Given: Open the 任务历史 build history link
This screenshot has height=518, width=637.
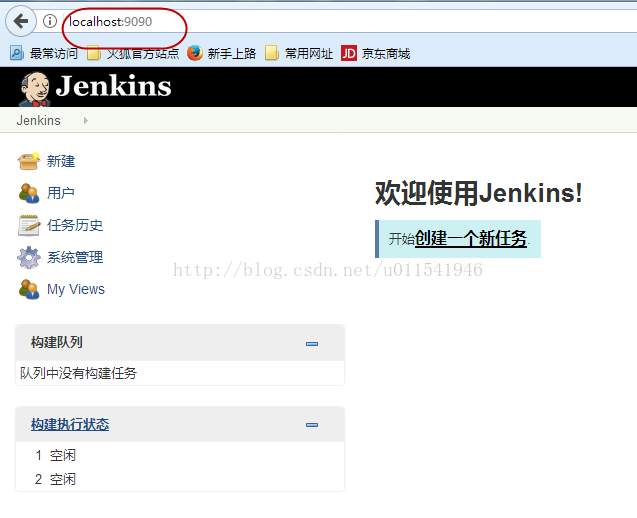Looking at the screenshot, I should pyautogui.click(x=75, y=225).
